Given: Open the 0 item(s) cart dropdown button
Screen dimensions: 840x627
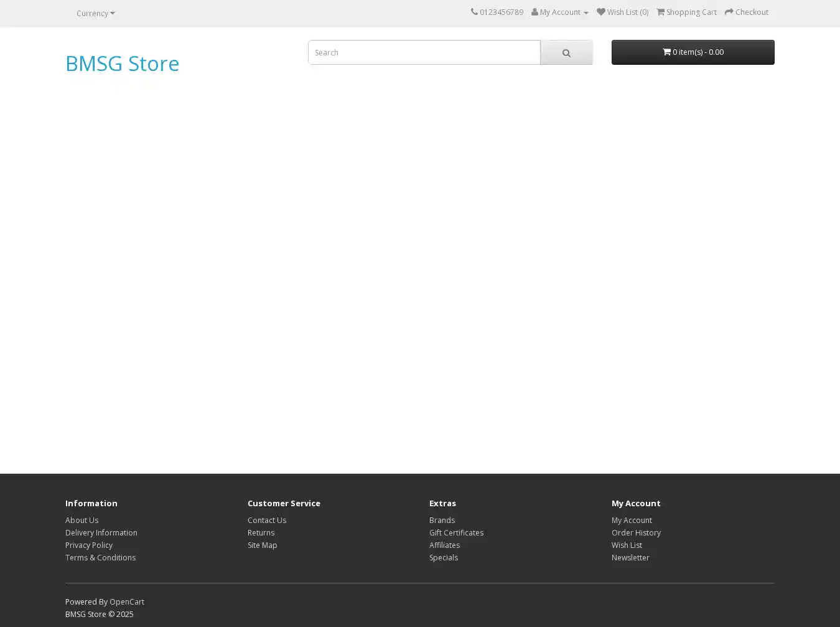Looking at the screenshot, I should point(693,52).
